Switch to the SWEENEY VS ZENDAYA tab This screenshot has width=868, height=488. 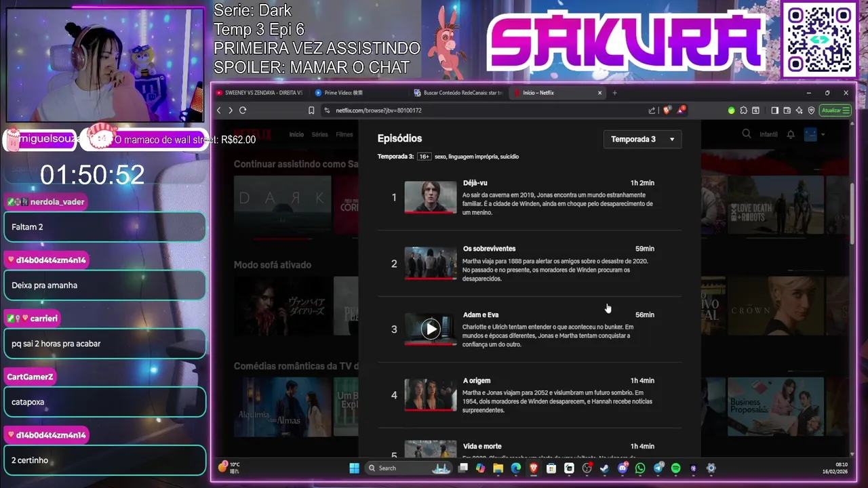261,93
